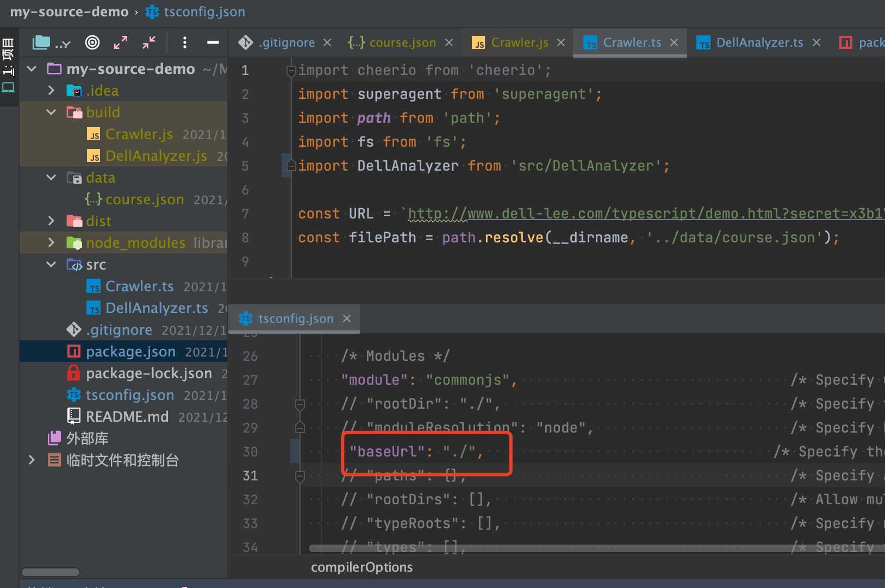Click the horizontal scrollbar in tsconfig editor

544,548
